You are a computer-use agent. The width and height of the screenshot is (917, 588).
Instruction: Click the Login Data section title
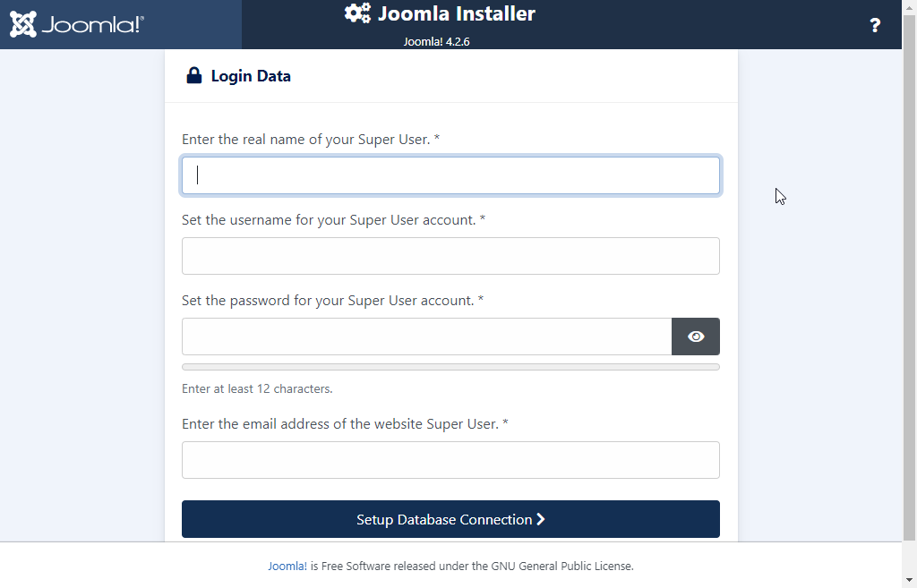(251, 76)
